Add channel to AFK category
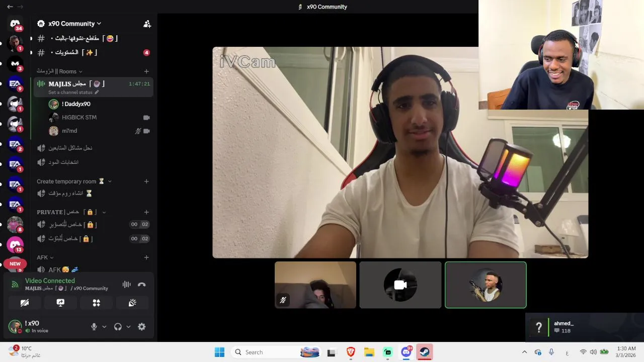Image resolution: width=644 pixels, height=362 pixels. (146, 257)
